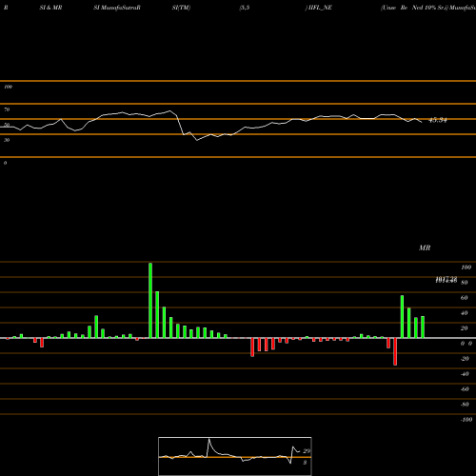
Task: Click the MR axis label -20
Action: click(x=465, y=359)
